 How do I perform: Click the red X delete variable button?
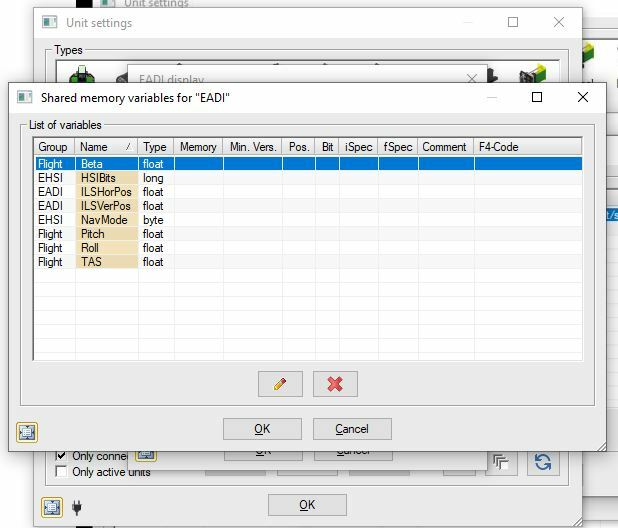pos(335,384)
